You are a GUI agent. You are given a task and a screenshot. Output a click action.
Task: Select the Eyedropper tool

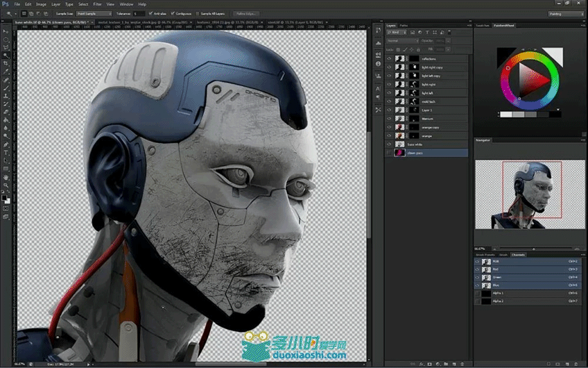(x=6, y=72)
